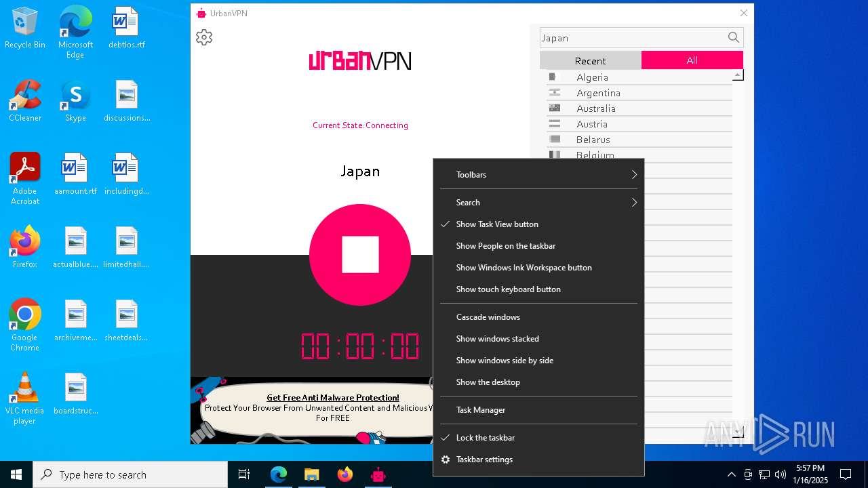Screen dimensions: 868x488
Task: Select Australia from the country list
Action: (639, 108)
